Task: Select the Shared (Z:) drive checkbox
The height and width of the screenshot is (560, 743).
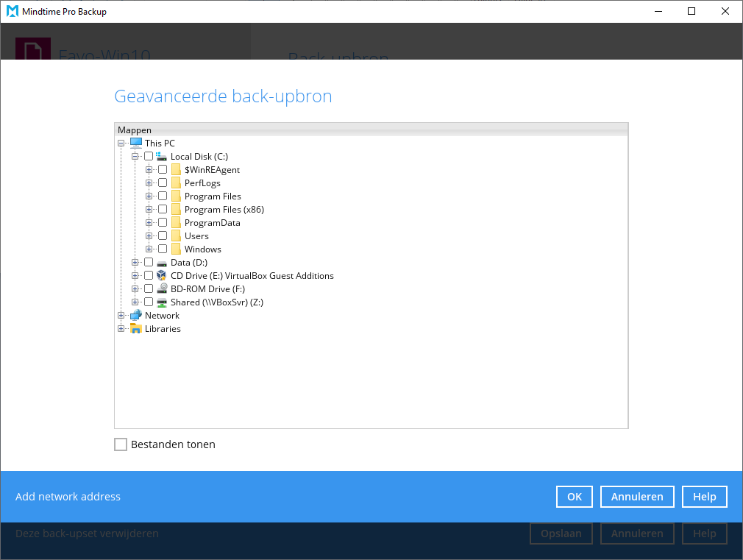Action: pyautogui.click(x=149, y=302)
